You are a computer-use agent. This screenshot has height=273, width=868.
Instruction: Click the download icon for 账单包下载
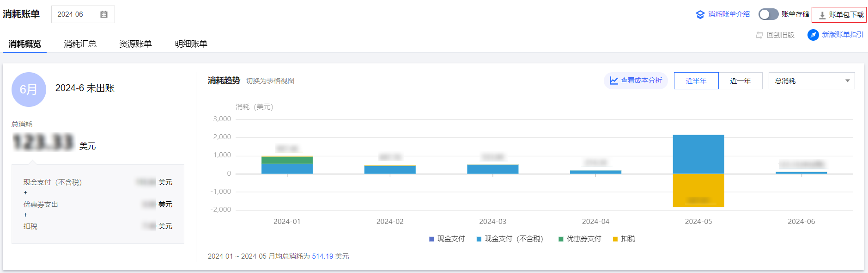pos(822,15)
